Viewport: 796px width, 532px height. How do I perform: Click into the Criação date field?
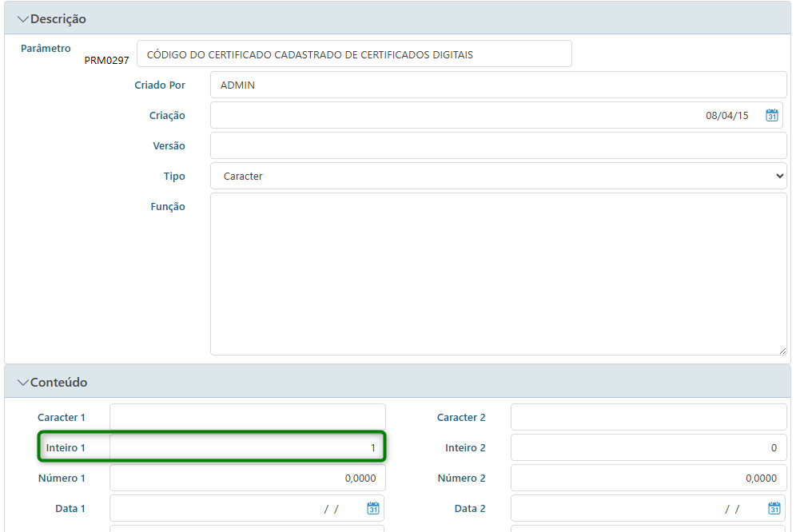[480, 115]
